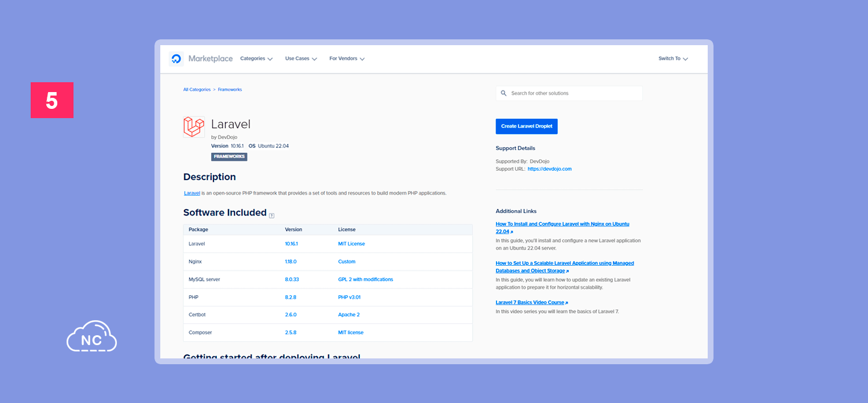The image size is (868, 403).
Task: Click the Additional Links heading
Action: pos(516,211)
